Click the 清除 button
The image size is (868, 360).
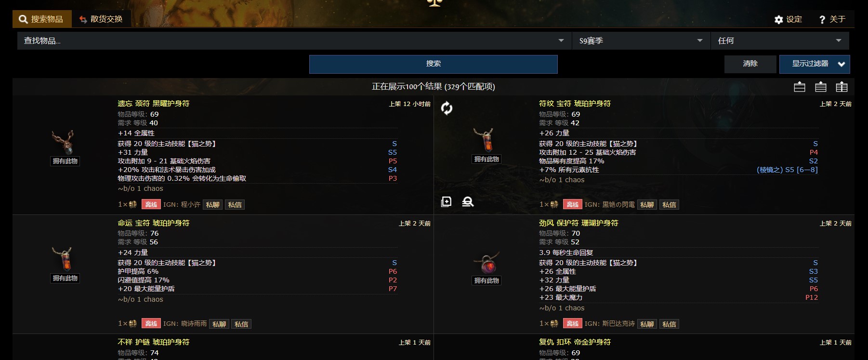pos(750,64)
